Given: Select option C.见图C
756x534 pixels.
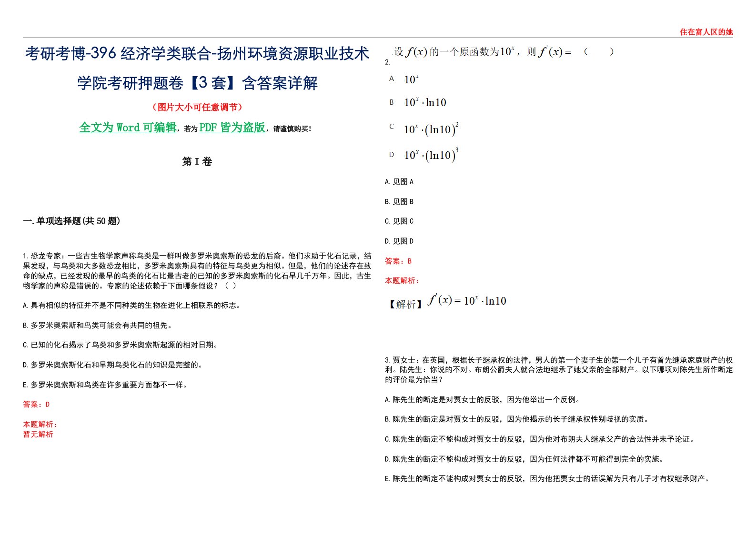Looking at the screenshot, I should [399, 221].
